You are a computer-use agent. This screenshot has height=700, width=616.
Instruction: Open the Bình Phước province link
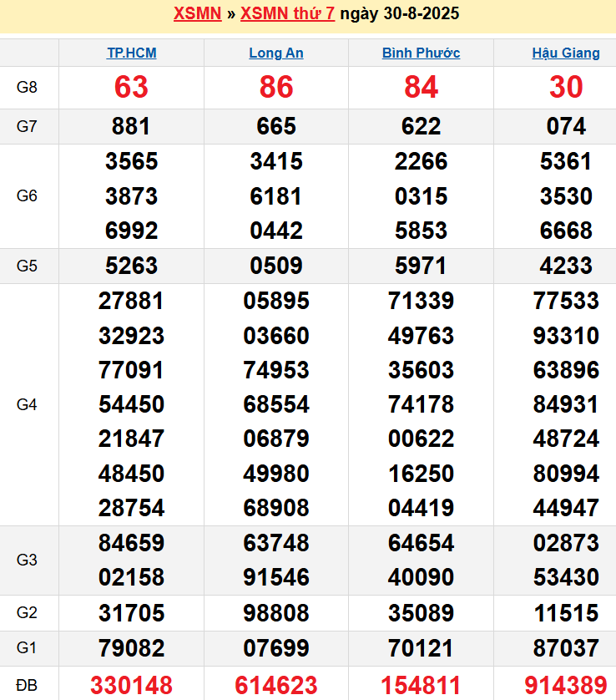[x=421, y=53]
